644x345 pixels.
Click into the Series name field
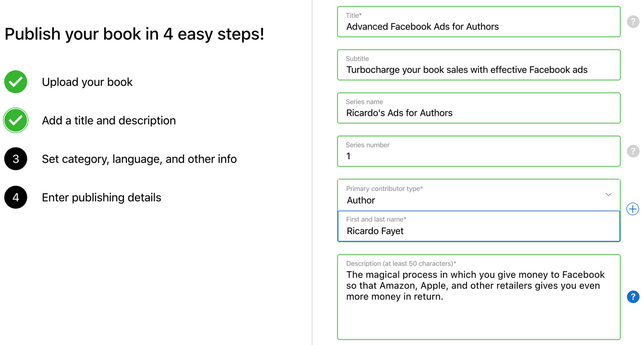click(479, 108)
